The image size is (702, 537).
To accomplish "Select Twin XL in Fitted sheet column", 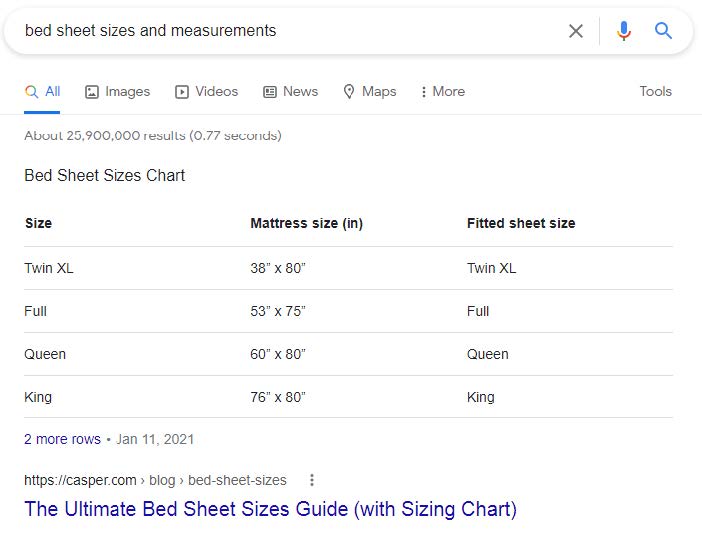I will click(492, 268).
